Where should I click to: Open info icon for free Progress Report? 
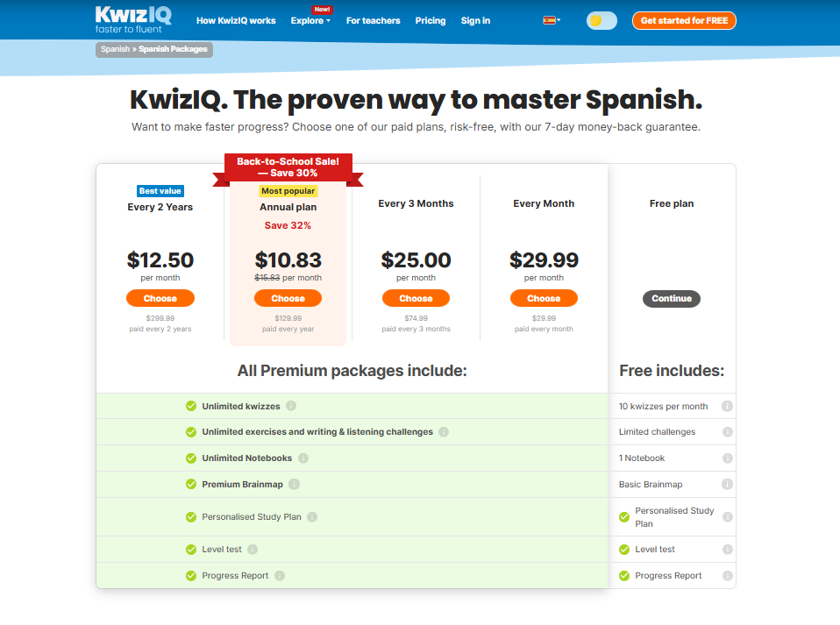pyautogui.click(x=727, y=576)
